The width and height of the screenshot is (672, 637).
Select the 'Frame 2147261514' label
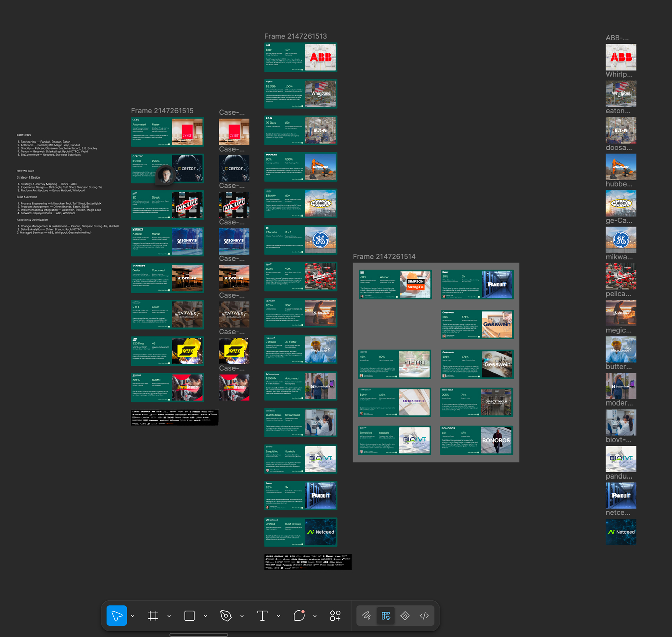384,257
